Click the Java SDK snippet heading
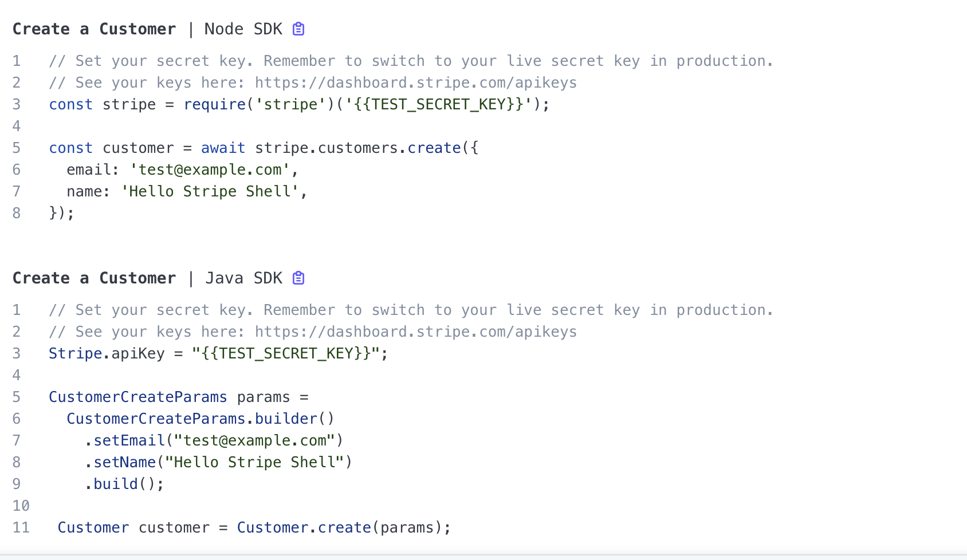This screenshot has height=560, width=967. [147, 278]
